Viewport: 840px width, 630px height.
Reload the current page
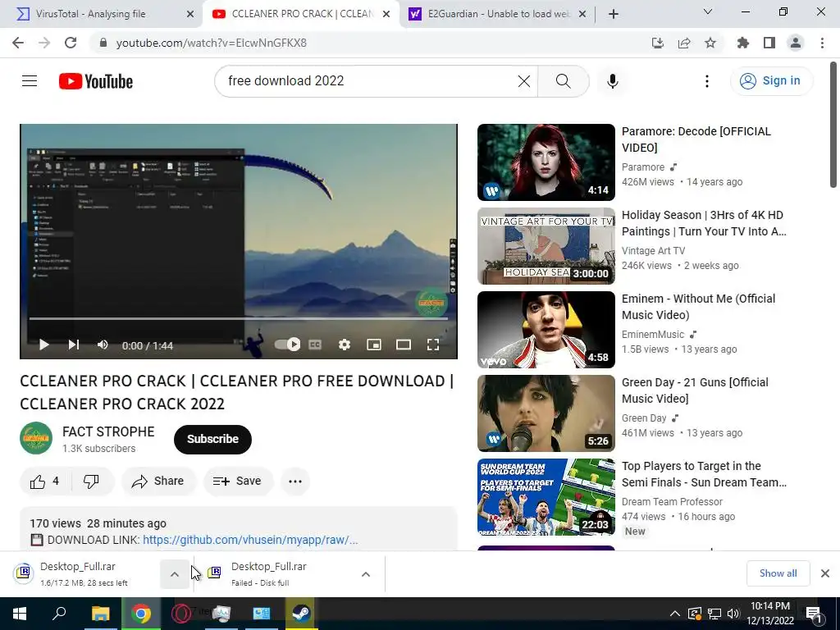click(x=71, y=43)
